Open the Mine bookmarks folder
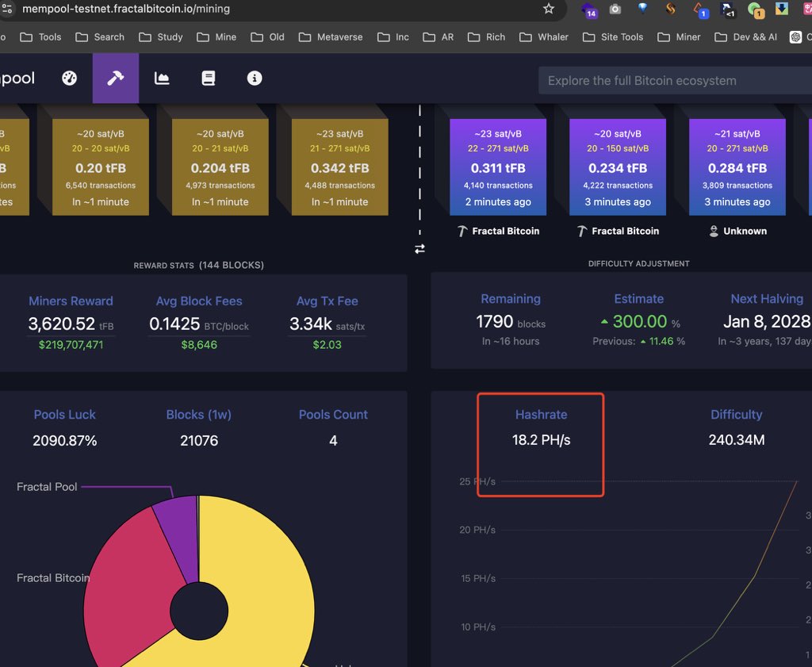 coord(216,37)
